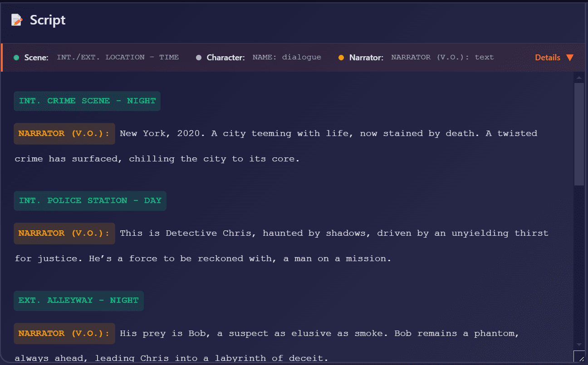
Task: Select the 'INT. POLICE STATION - DAY' scene badge
Action: pyautogui.click(x=90, y=200)
